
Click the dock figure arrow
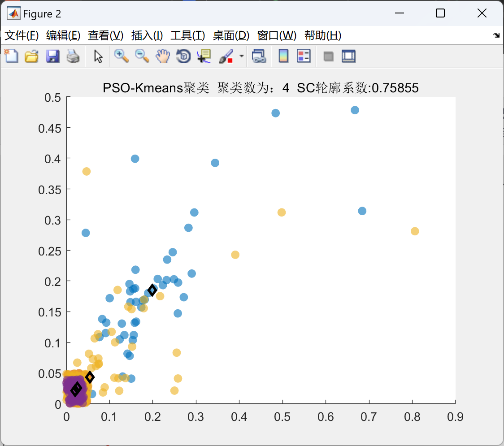pos(496,35)
